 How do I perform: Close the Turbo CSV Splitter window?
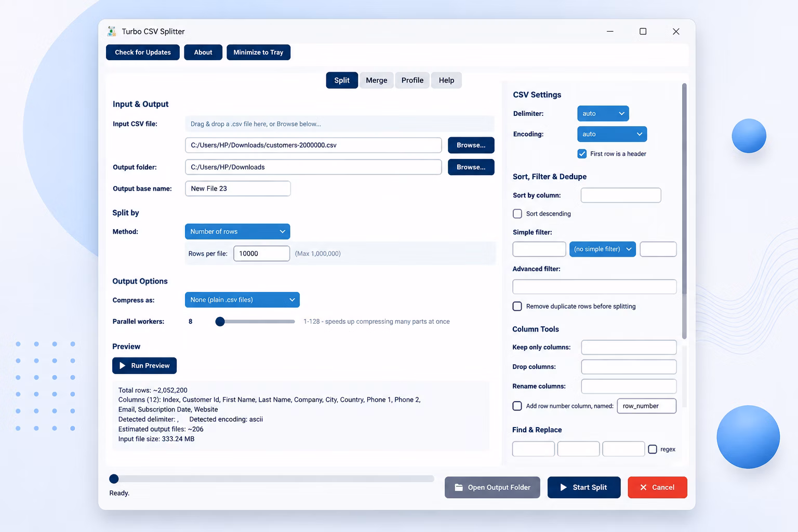tap(676, 31)
